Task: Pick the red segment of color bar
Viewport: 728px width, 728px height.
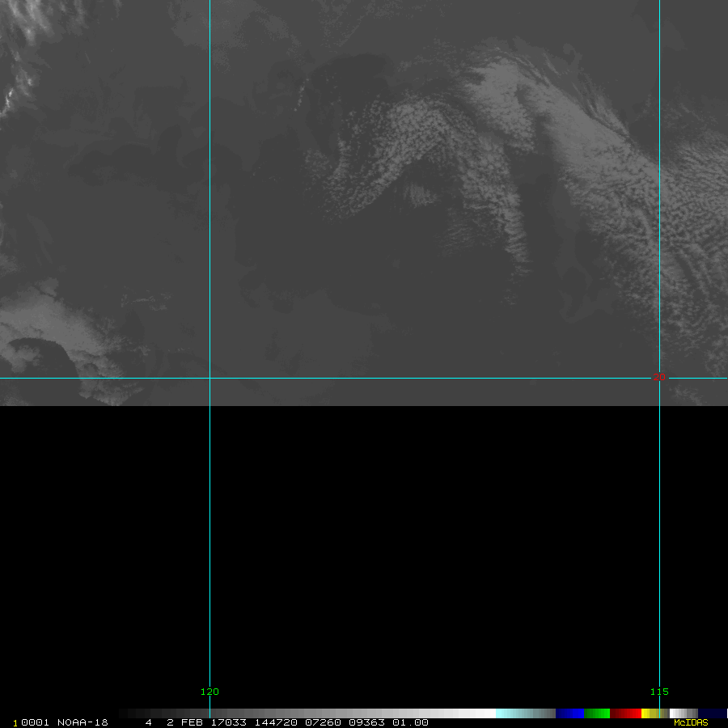Action: click(625, 713)
